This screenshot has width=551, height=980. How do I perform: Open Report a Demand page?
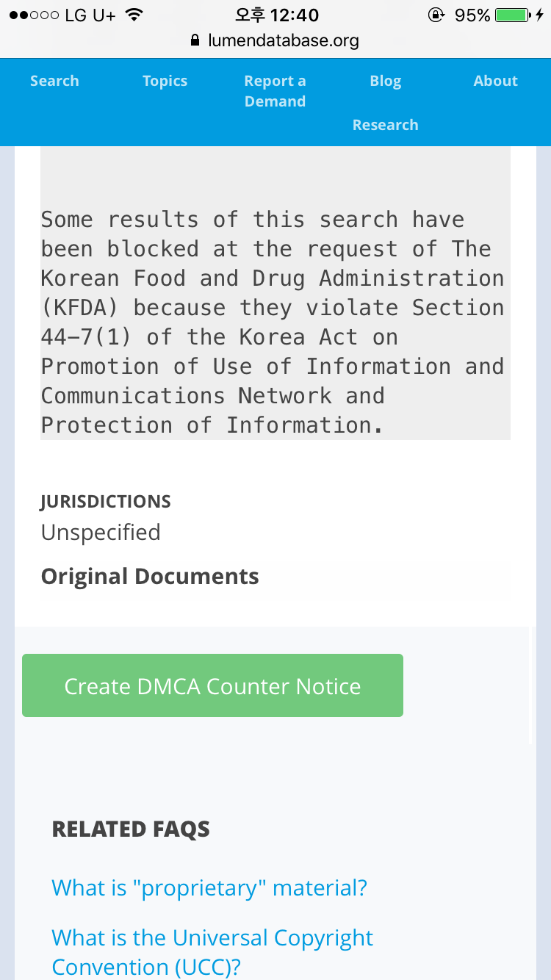pos(275,91)
